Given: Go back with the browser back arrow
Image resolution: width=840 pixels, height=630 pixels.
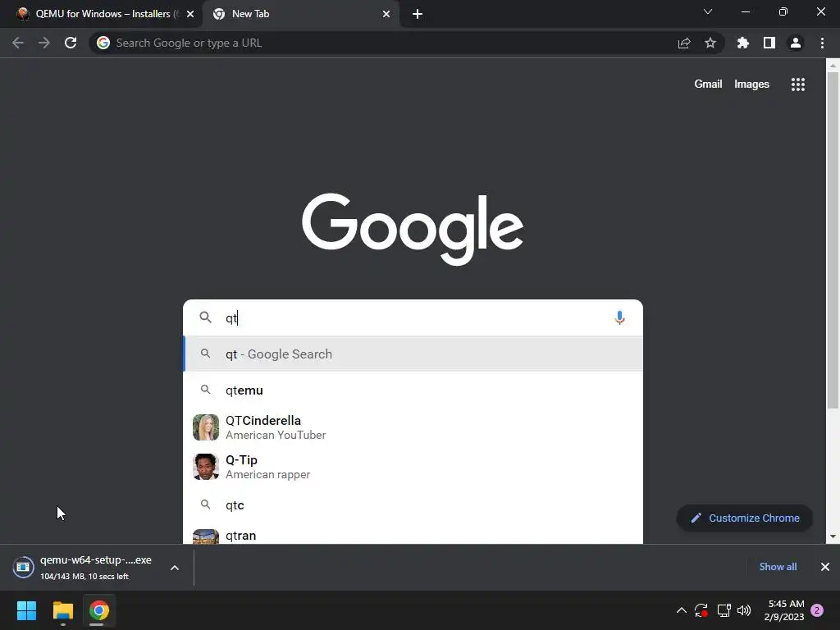Looking at the screenshot, I should click(x=18, y=43).
